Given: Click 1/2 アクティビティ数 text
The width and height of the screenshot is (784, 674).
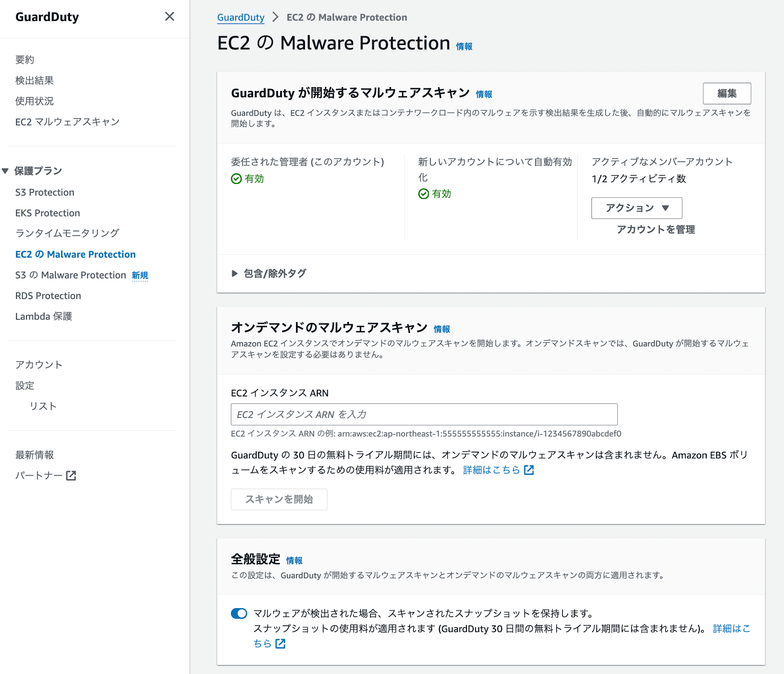Looking at the screenshot, I should point(639,179).
